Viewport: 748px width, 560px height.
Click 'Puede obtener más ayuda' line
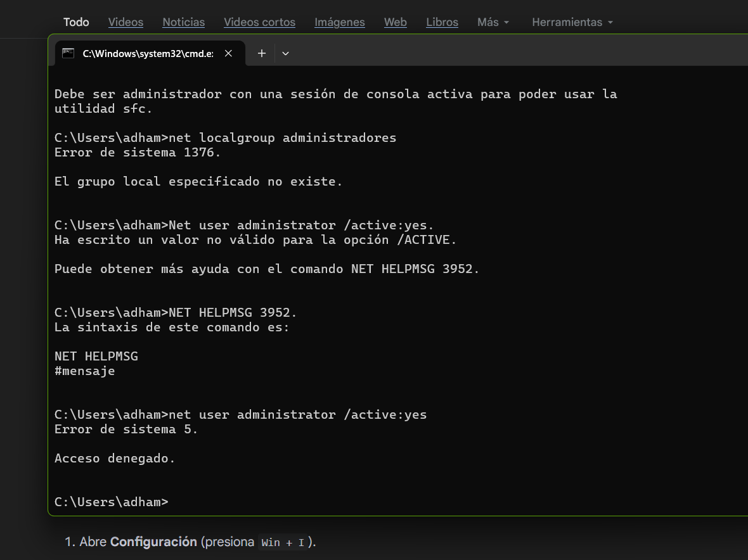[267, 269]
